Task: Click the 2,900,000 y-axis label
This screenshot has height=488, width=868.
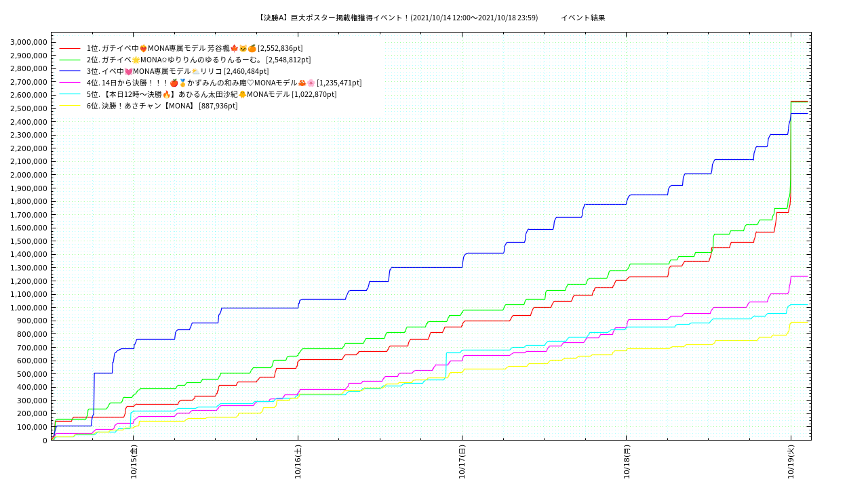Action: click(29, 56)
